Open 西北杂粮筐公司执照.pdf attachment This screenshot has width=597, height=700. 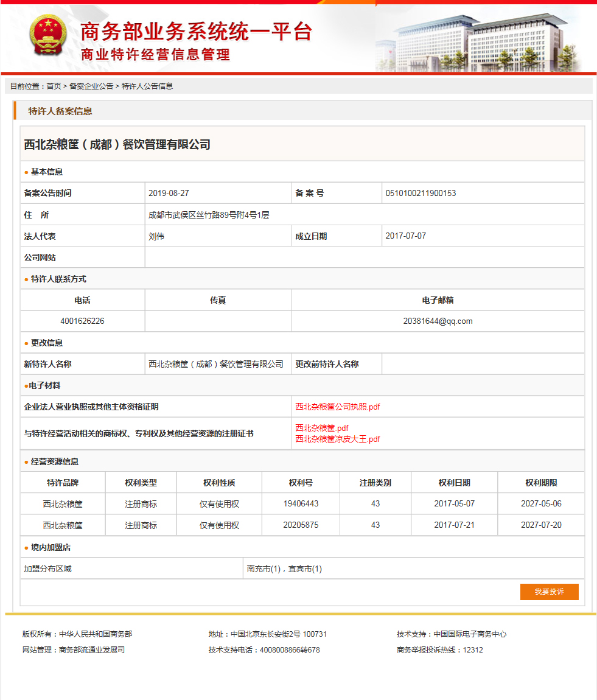tap(338, 407)
